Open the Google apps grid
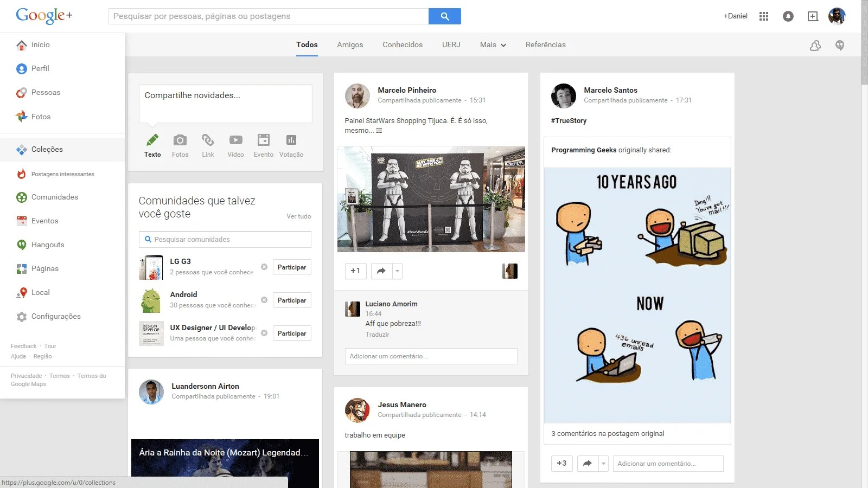The height and width of the screenshot is (488, 868). pos(764,16)
